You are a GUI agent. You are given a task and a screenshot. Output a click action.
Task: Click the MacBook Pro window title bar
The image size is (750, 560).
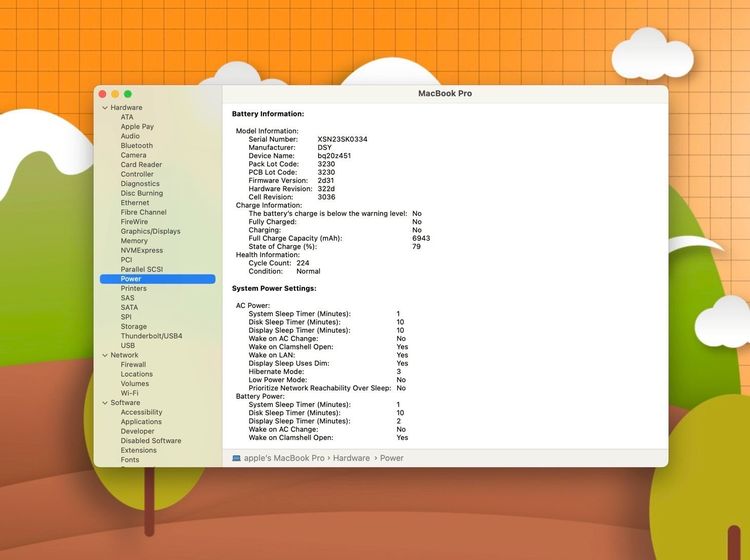point(444,94)
